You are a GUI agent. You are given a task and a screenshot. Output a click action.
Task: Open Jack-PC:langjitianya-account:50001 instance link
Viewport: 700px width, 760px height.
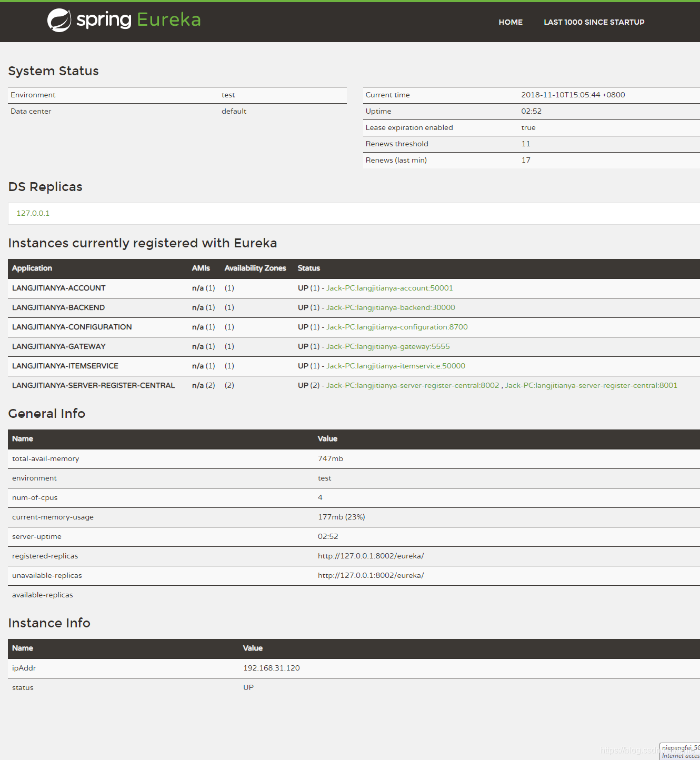pos(389,288)
